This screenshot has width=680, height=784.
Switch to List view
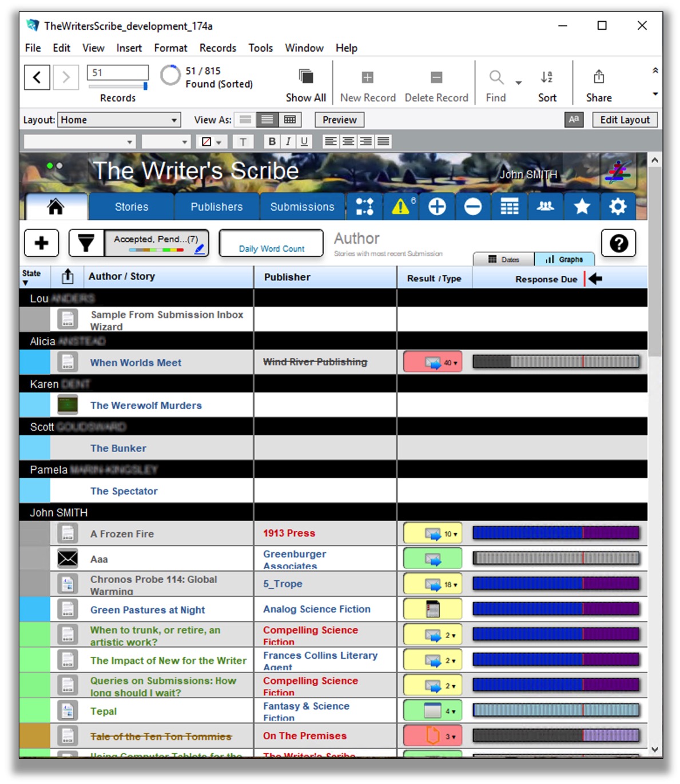tap(267, 120)
